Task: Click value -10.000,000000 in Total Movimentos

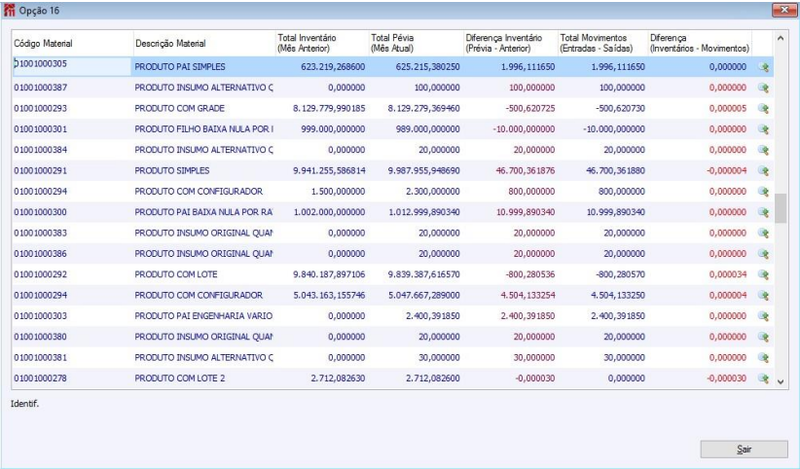Action: (614, 130)
